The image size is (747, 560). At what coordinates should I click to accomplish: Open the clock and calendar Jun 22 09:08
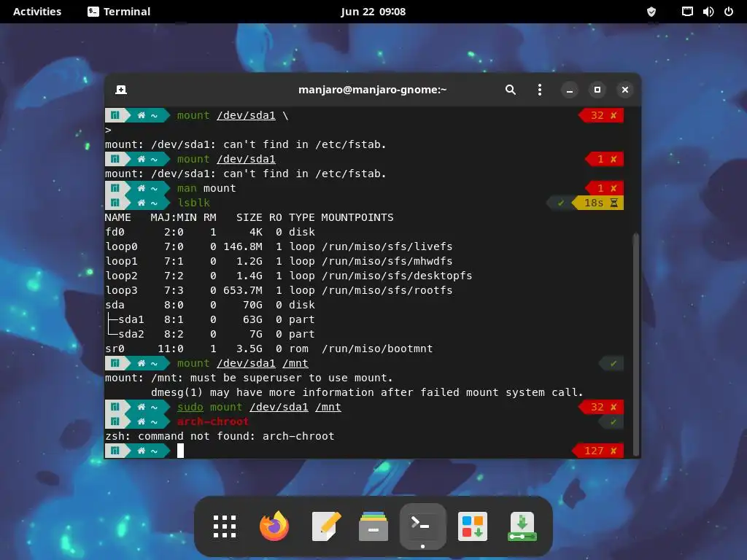pyautogui.click(x=373, y=12)
